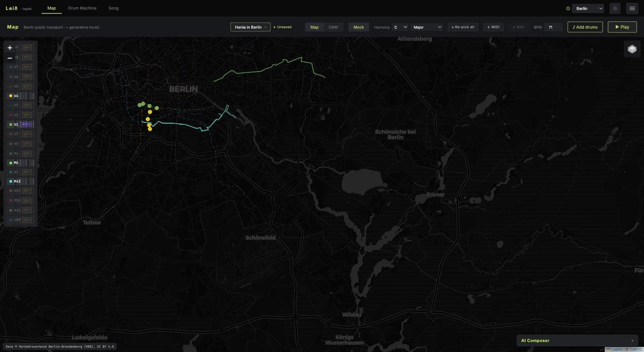Click the green M6 line color dot

[x=11, y=163]
